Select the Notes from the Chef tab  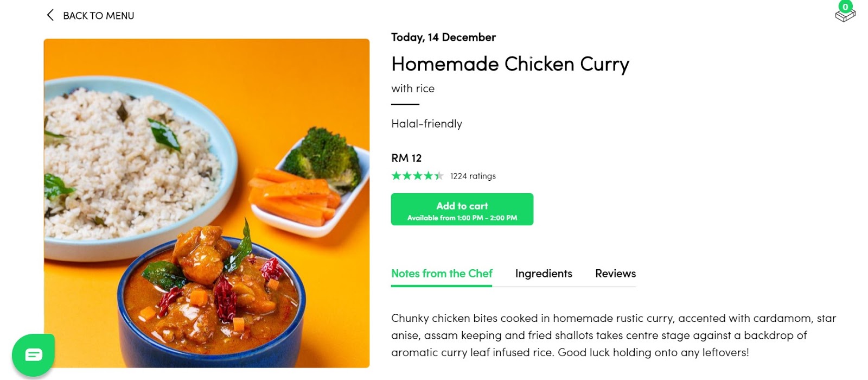[442, 274]
